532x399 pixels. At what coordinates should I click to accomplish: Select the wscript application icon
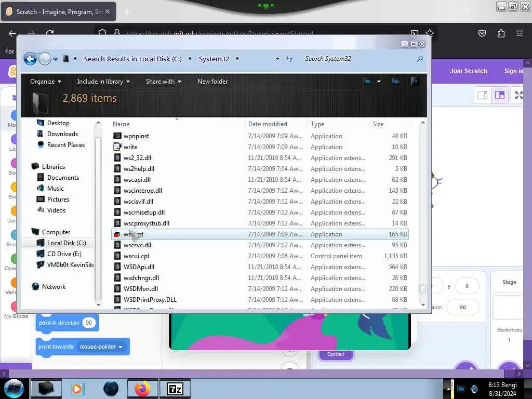[117, 234]
